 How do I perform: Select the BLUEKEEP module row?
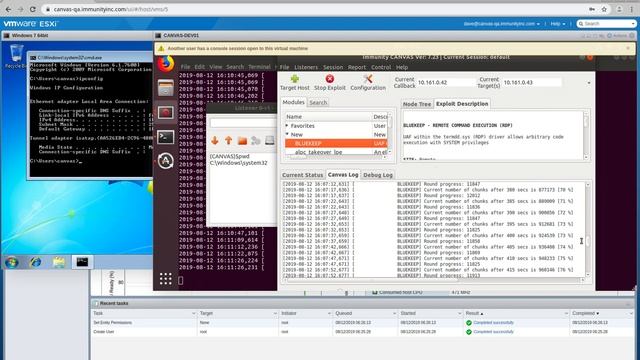pos(336,143)
